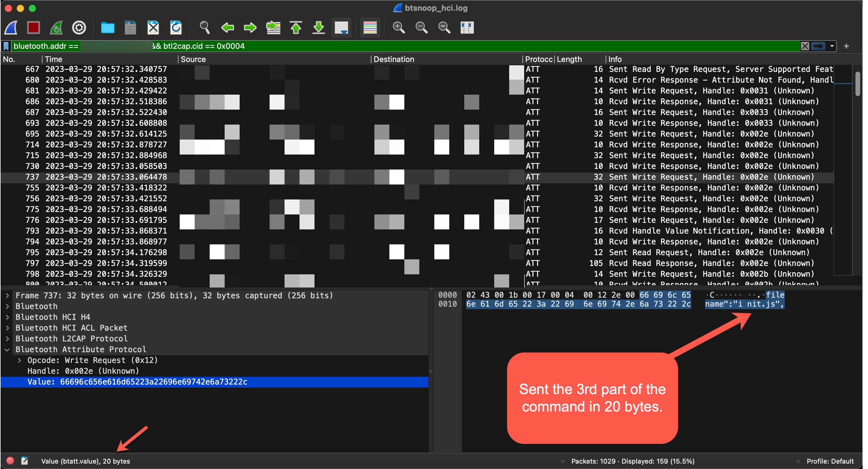Screen dimensions: 868x469
Task: Restart current capture green fin icon
Action: pos(56,27)
